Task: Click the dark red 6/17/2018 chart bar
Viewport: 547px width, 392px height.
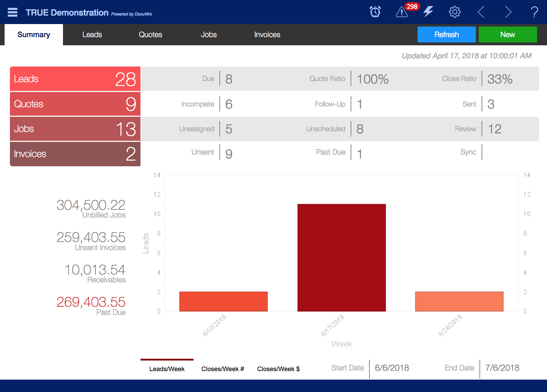Action: [341, 258]
